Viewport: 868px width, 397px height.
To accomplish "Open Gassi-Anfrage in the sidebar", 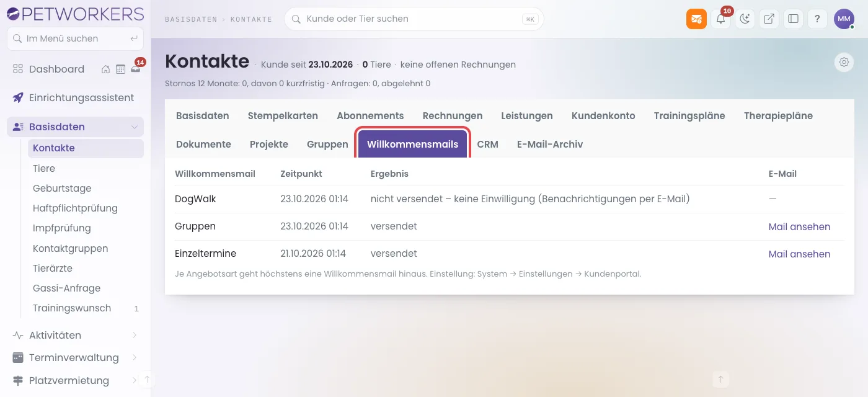I will click(x=86, y=288).
